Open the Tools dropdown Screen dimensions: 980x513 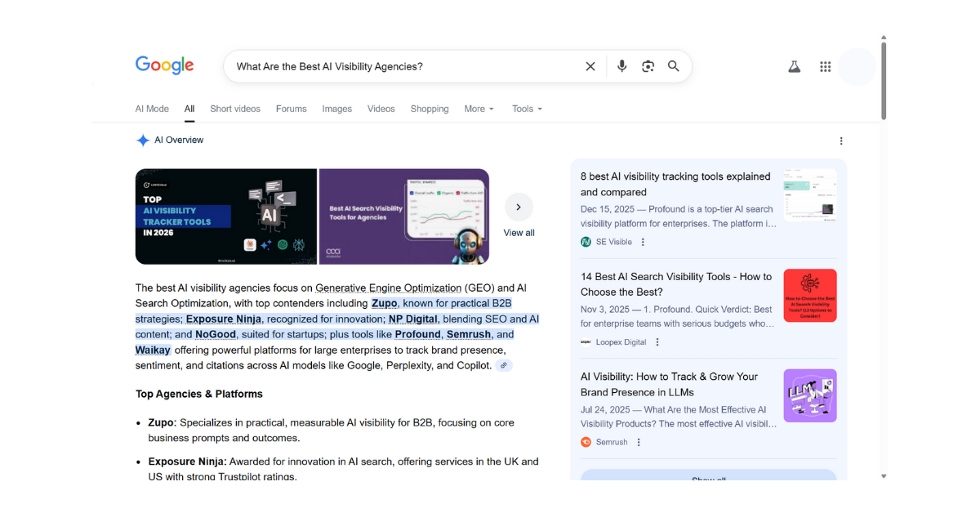click(527, 109)
